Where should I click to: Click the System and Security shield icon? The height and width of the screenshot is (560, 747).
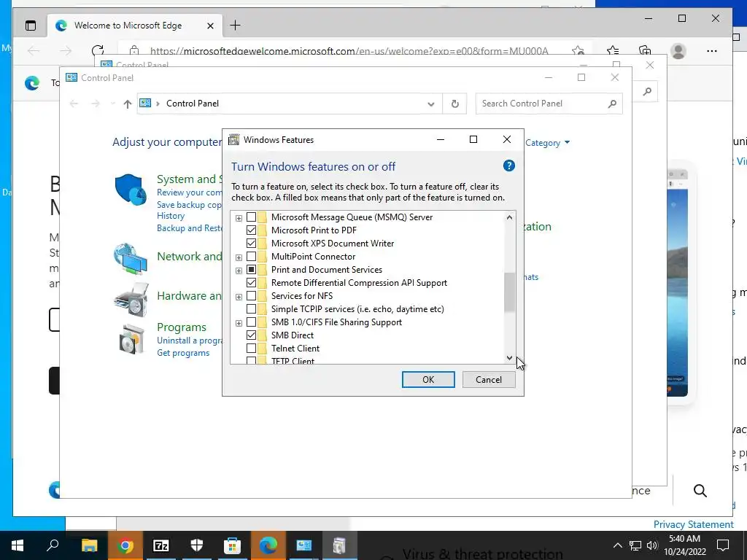pos(131,190)
